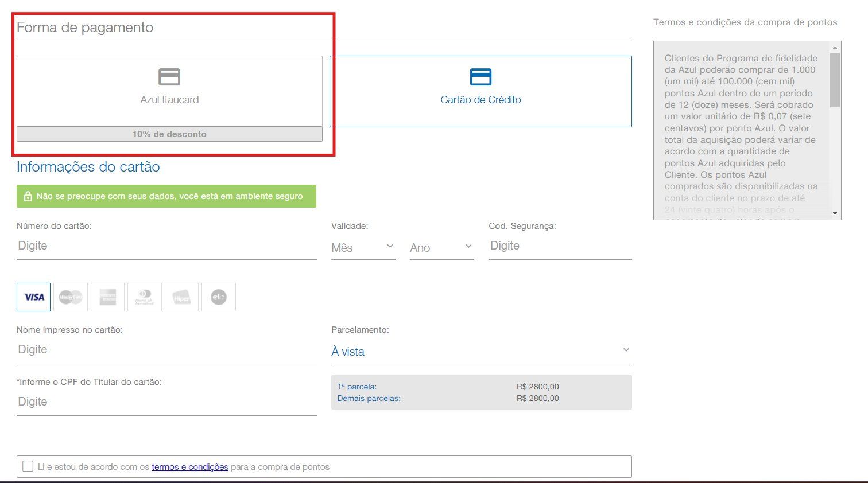Screen dimensions: 868x483
Task: Focus the Cod. Segurança input field
Action: click(x=560, y=246)
